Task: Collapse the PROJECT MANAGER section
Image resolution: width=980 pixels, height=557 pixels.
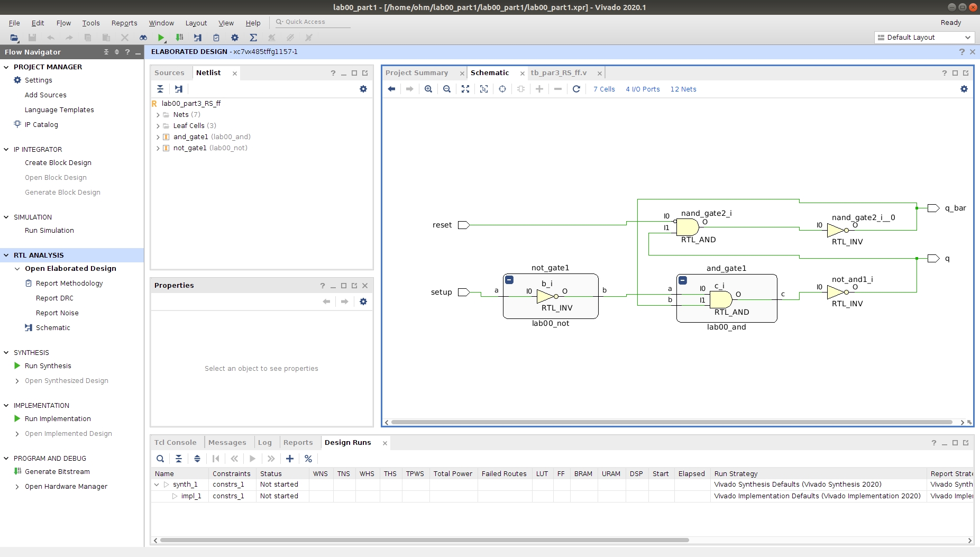Action: tap(6, 67)
